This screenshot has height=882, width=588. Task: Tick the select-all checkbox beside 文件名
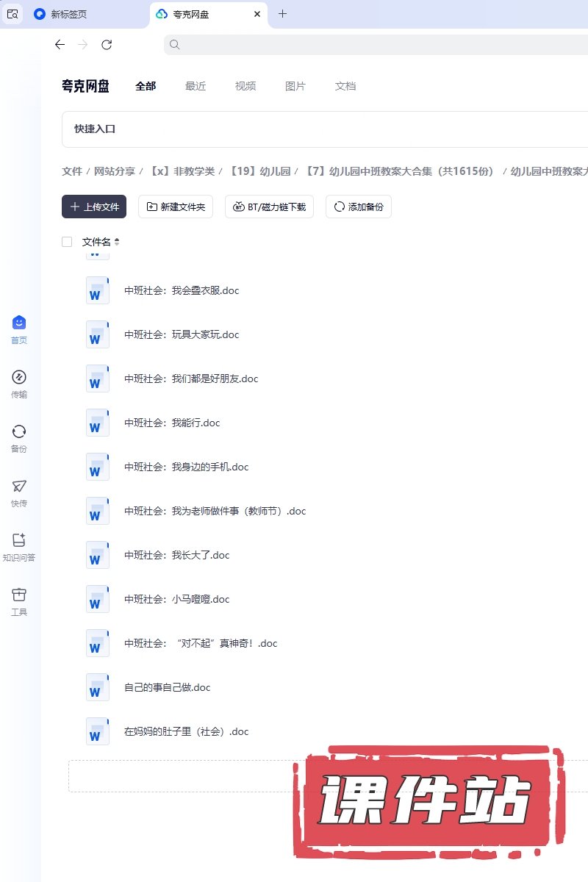[x=68, y=242]
